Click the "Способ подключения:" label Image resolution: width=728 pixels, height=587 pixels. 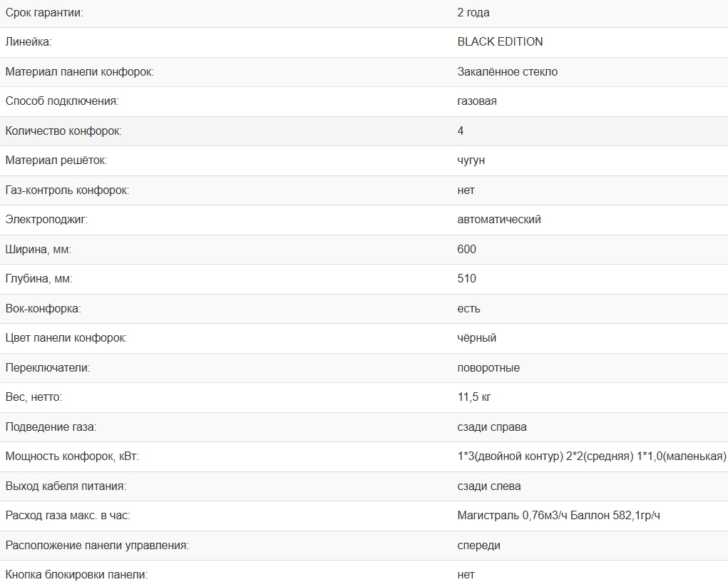pos(62,101)
